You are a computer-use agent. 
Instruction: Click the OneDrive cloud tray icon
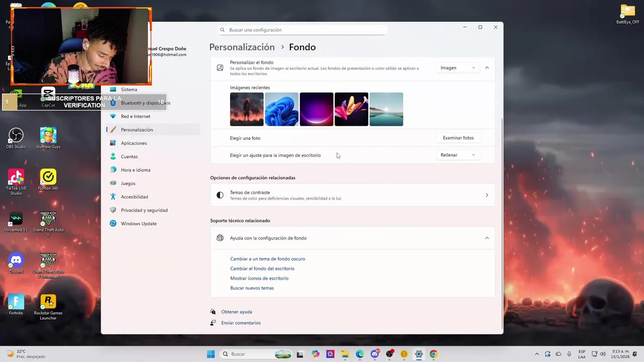point(558,354)
